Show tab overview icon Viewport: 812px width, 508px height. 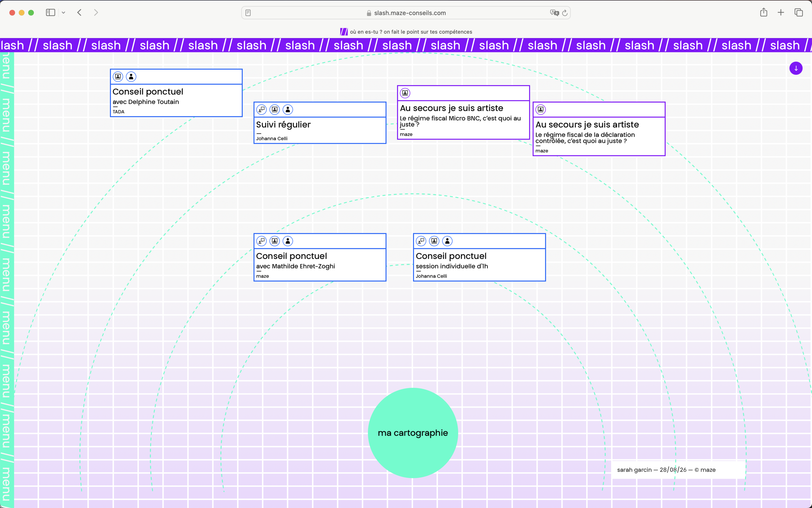(x=798, y=12)
